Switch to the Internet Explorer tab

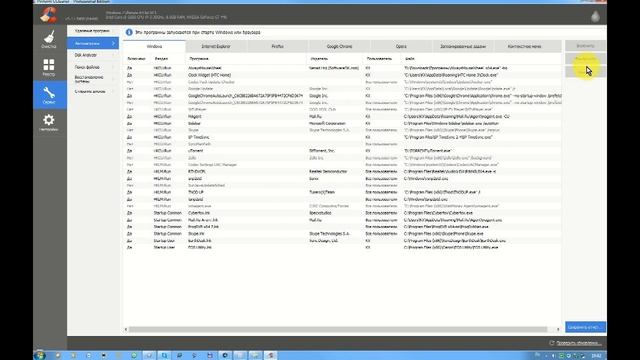[216, 47]
